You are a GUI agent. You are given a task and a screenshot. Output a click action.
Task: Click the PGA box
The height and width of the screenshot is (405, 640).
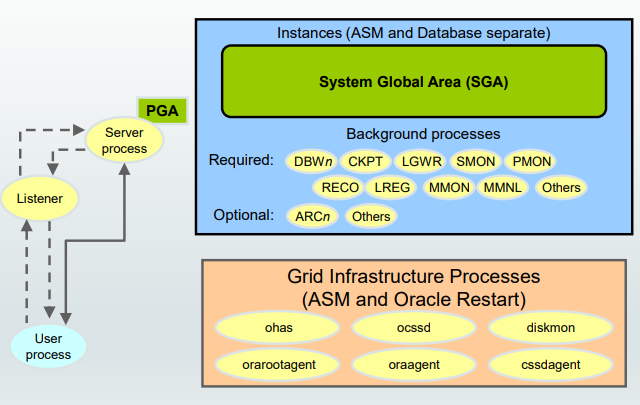[x=162, y=111]
